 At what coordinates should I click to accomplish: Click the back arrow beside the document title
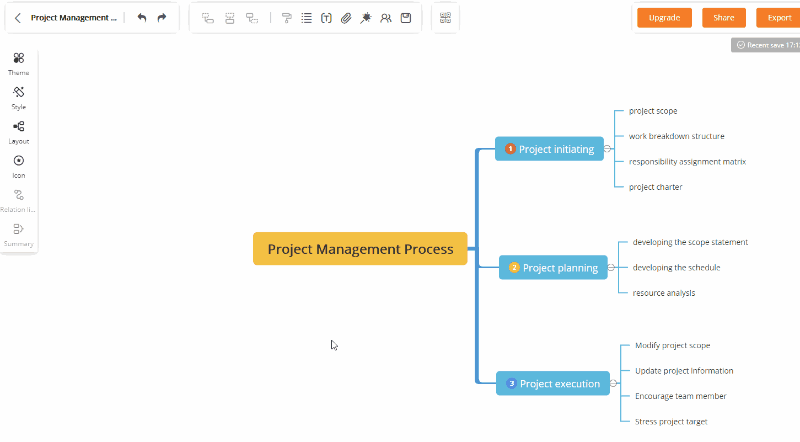tap(18, 18)
